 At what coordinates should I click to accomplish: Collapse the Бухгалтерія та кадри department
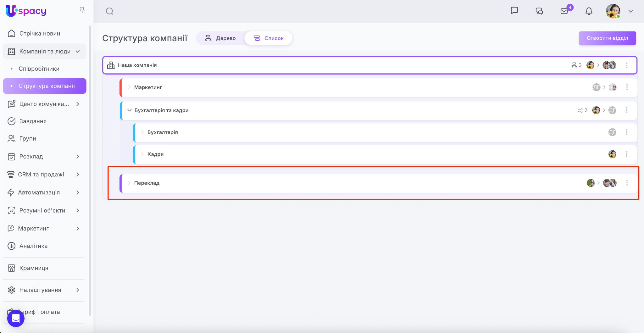(129, 110)
